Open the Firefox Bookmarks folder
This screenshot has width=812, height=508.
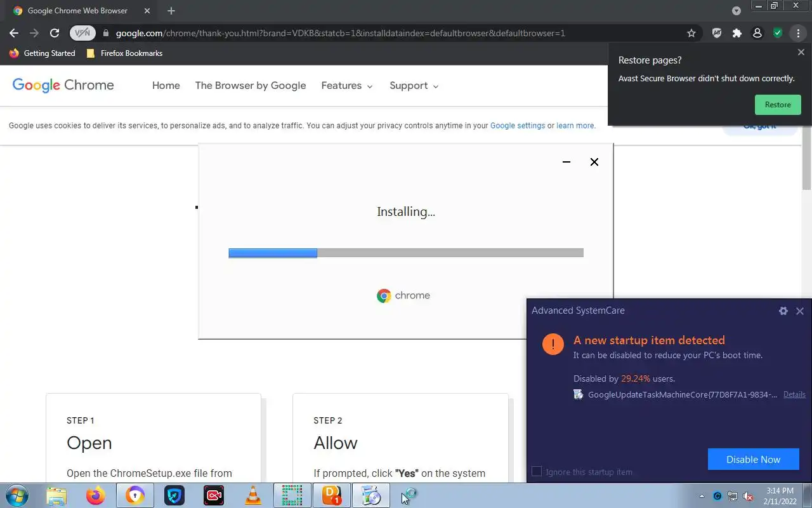pos(124,53)
